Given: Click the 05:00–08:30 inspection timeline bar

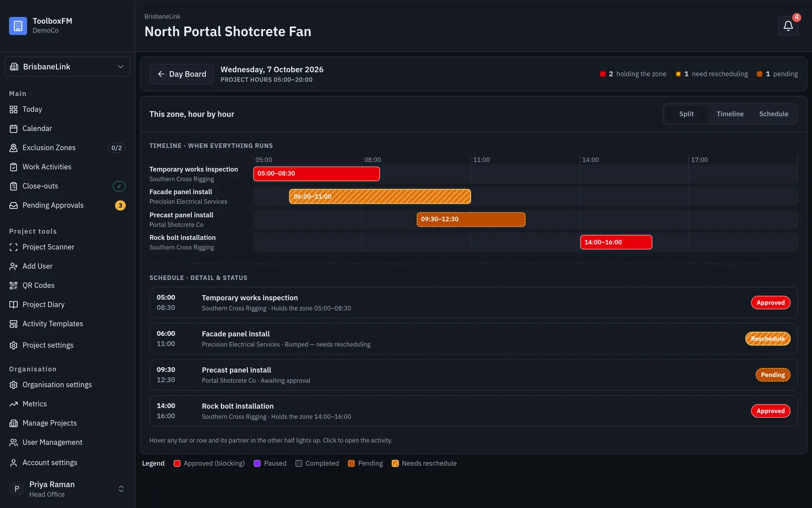Looking at the screenshot, I should click(316, 174).
